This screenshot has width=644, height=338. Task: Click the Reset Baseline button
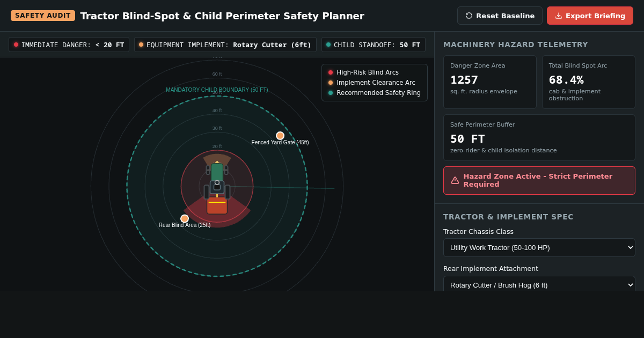[500, 16]
